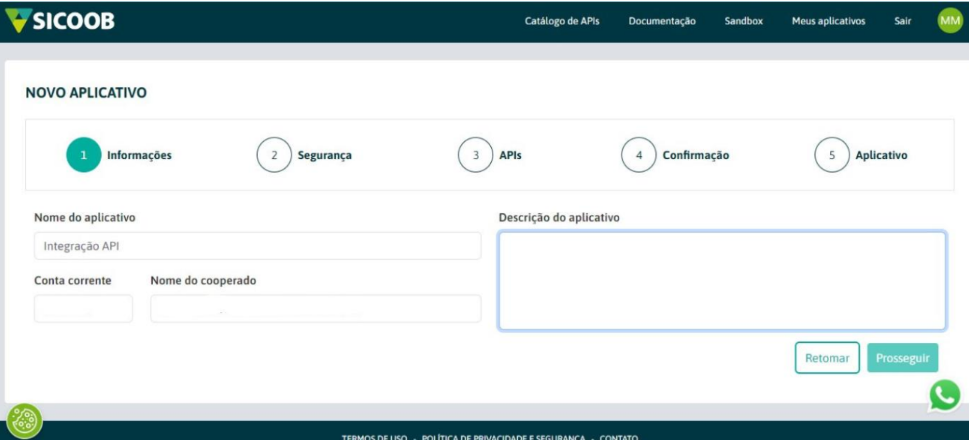
Task: Open the WhatsApp chat icon
Action: (x=945, y=395)
